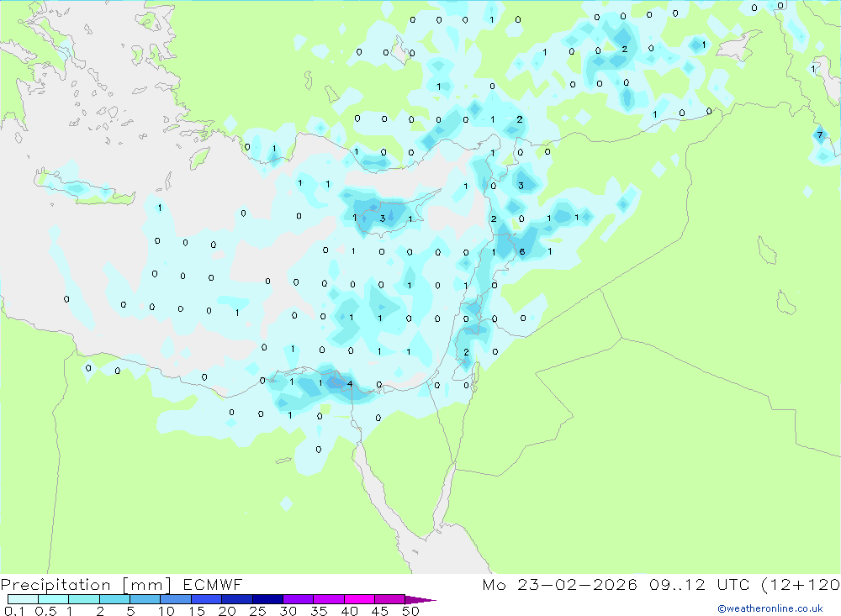Click the map value '7' near the right edge
This screenshot has height=616, width=841.
coord(819,135)
